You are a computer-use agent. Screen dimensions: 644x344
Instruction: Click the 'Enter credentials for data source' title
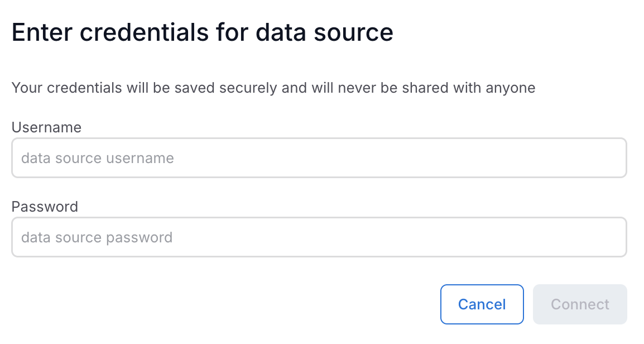[202, 32]
